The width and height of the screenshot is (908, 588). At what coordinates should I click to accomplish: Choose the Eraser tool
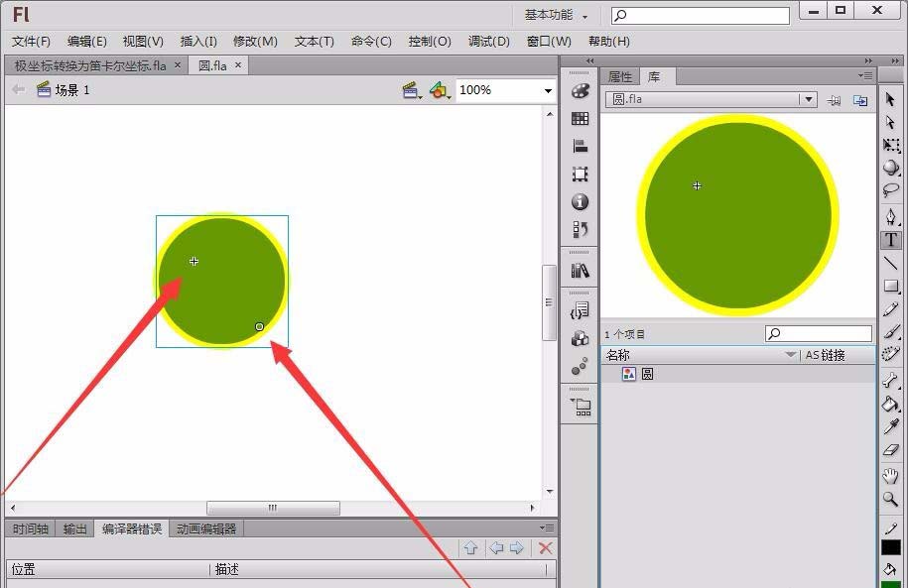pos(891,451)
